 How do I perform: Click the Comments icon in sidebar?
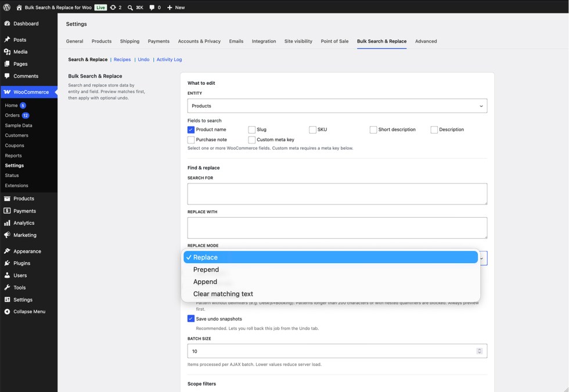7,76
